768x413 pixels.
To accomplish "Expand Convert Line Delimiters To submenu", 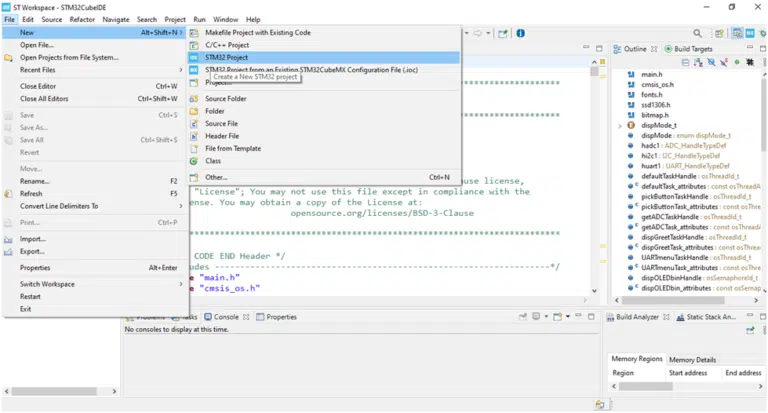I will coord(181,206).
